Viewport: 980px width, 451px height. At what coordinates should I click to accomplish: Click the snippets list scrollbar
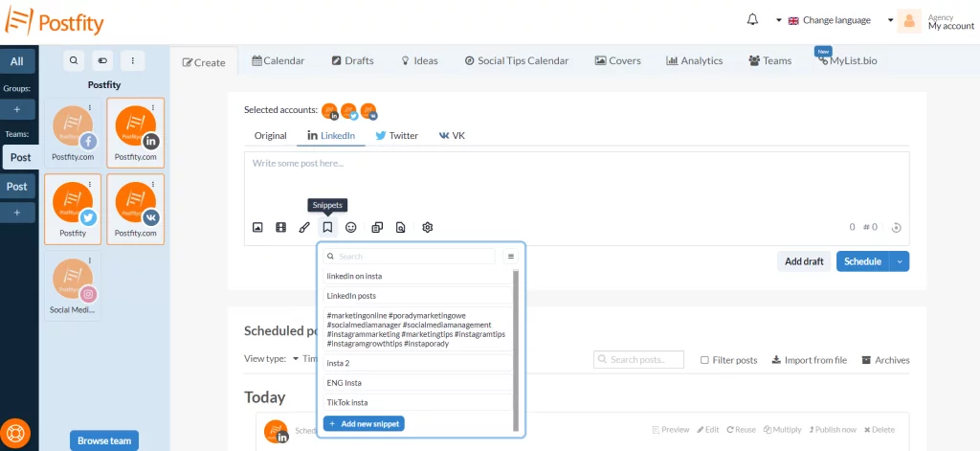pos(516,350)
